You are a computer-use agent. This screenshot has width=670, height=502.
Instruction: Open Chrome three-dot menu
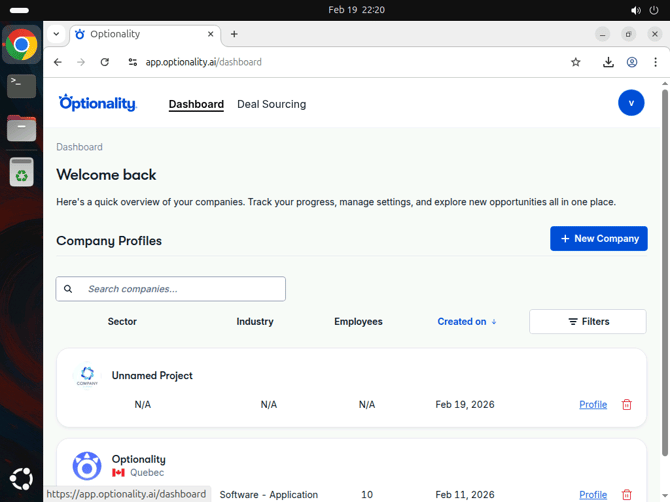(655, 62)
